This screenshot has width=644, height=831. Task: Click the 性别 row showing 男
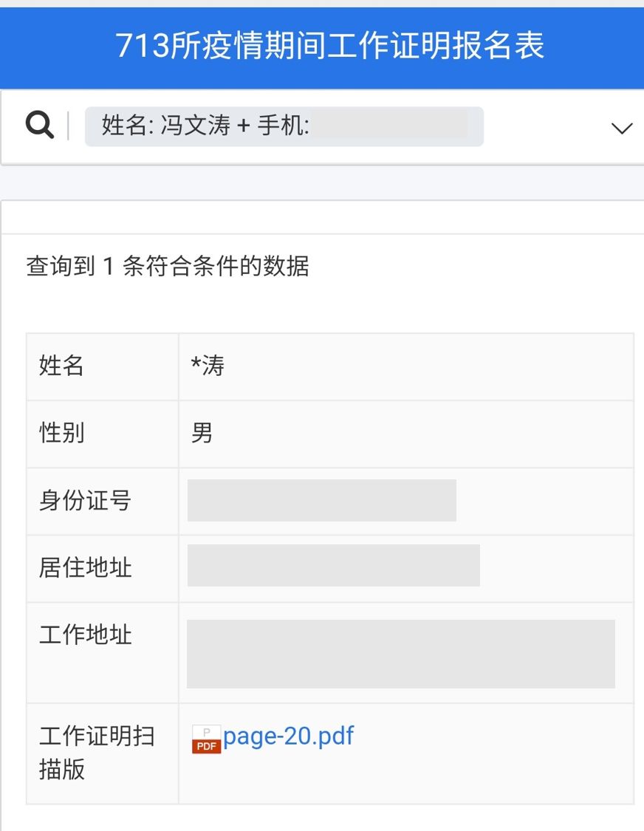199,434
